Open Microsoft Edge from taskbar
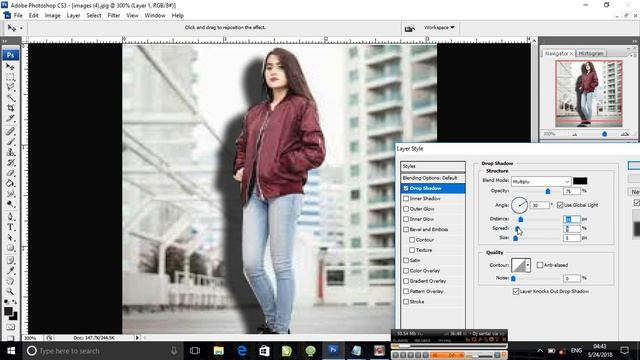 point(242,351)
